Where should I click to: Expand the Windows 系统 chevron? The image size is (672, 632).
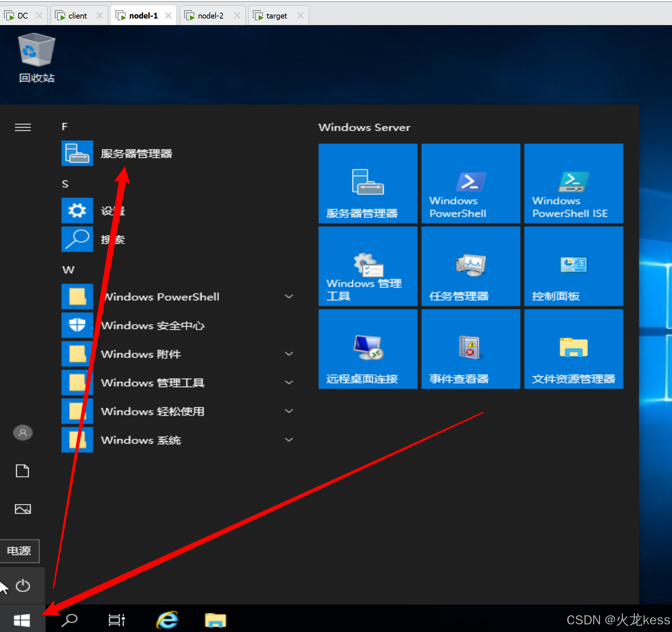[289, 440]
